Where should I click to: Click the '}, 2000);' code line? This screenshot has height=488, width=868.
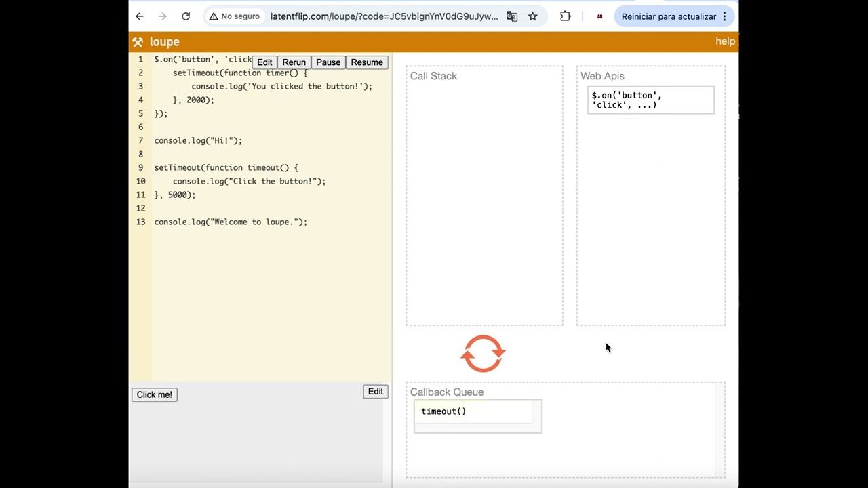click(x=193, y=100)
